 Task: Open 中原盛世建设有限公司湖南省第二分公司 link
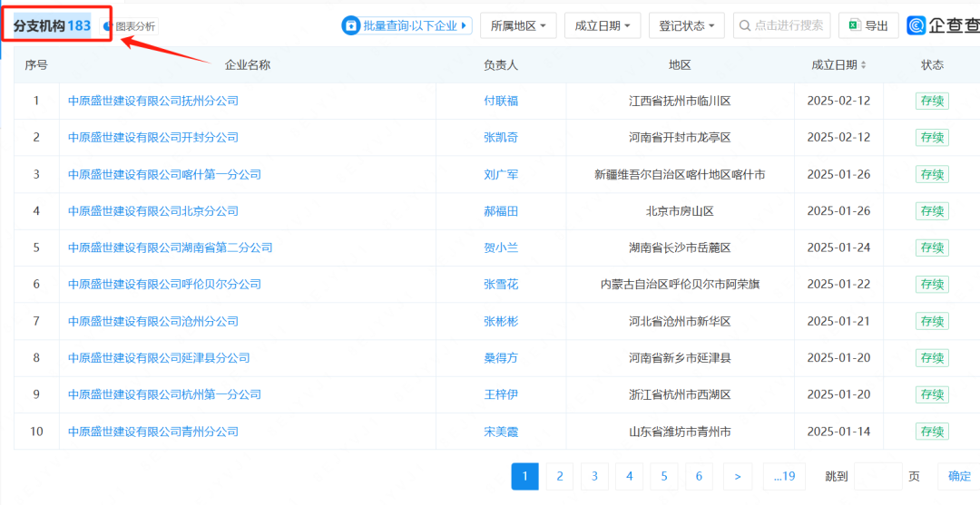[x=170, y=248]
